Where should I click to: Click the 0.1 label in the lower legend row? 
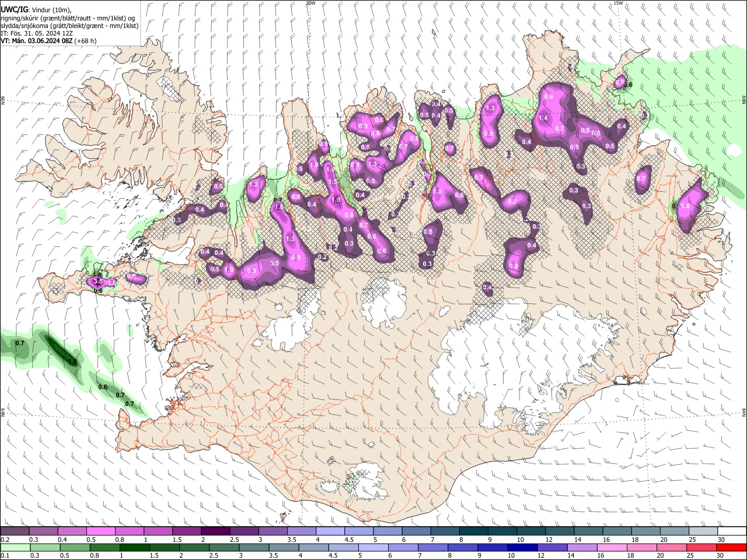pos(5,556)
